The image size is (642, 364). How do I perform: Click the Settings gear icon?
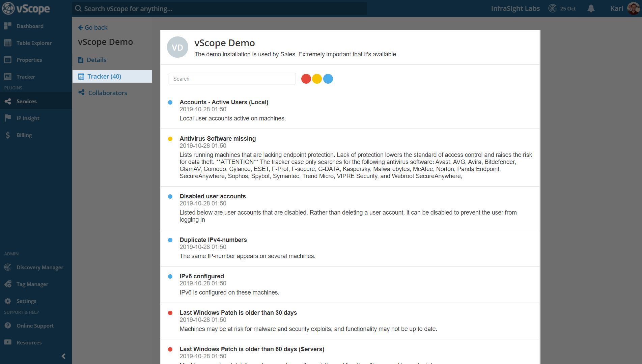coord(8,301)
